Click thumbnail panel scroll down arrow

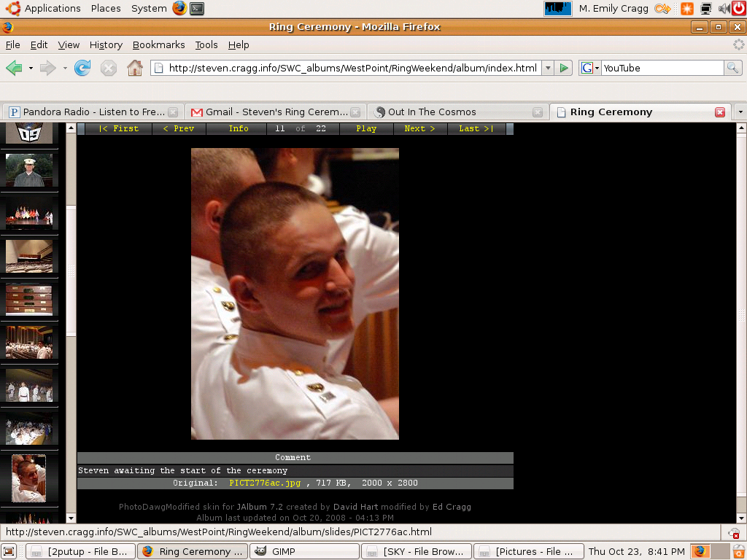71,518
